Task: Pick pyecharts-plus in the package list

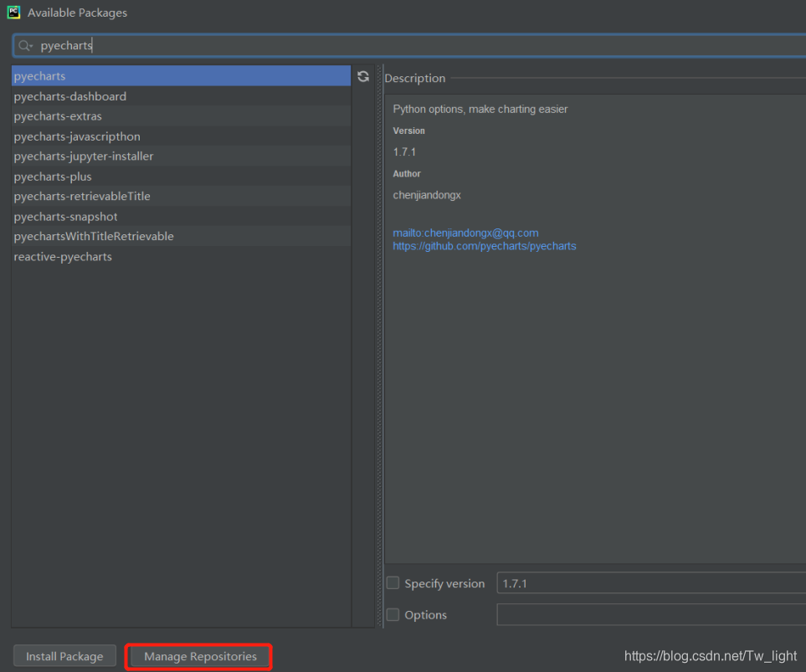Action: [x=181, y=177]
